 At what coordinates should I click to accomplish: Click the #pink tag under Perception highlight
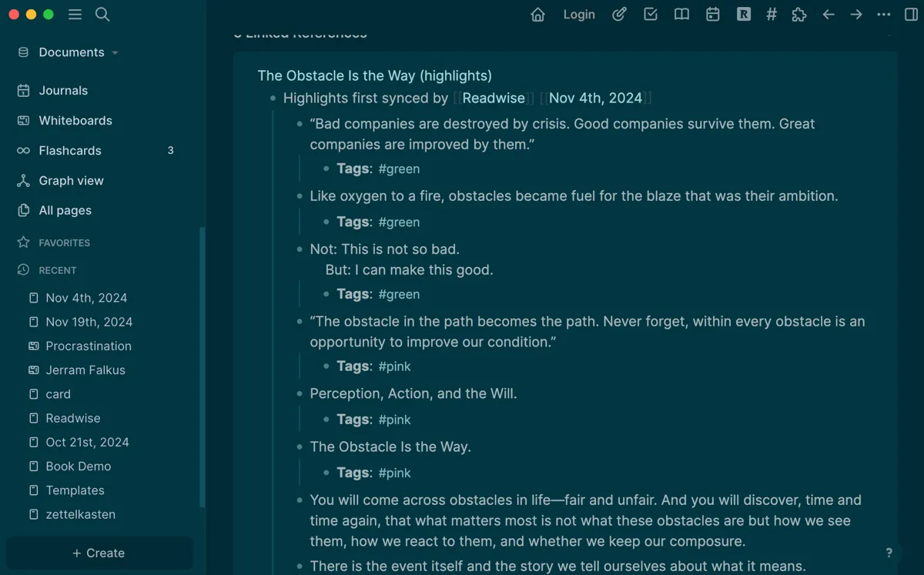(x=394, y=420)
